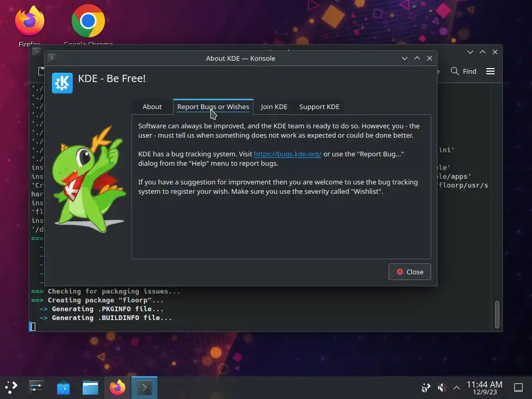Expand hidden system tray icons
Screen dimensions: 532x399
tap(457, 388)
